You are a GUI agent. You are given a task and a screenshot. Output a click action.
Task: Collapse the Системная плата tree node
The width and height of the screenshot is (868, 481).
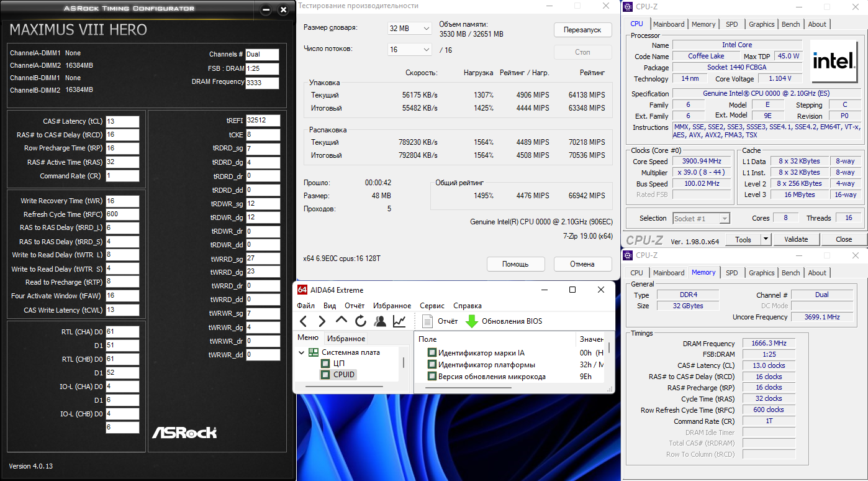pos(302,352)
